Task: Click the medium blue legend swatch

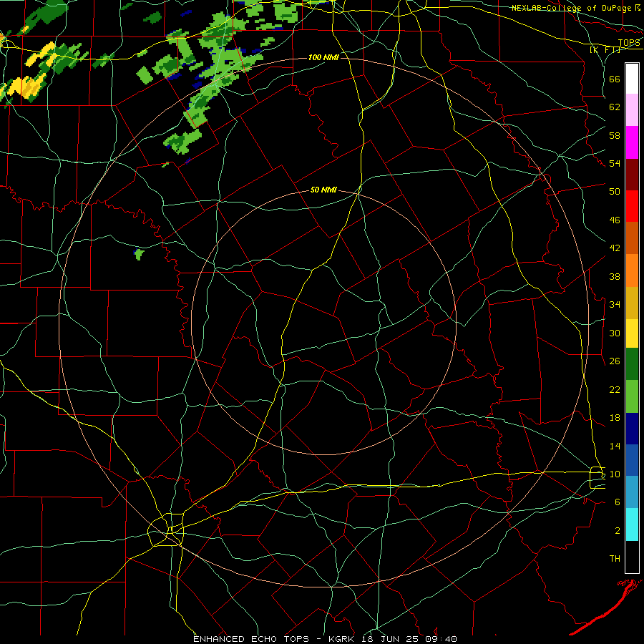Action: (632, 460)
